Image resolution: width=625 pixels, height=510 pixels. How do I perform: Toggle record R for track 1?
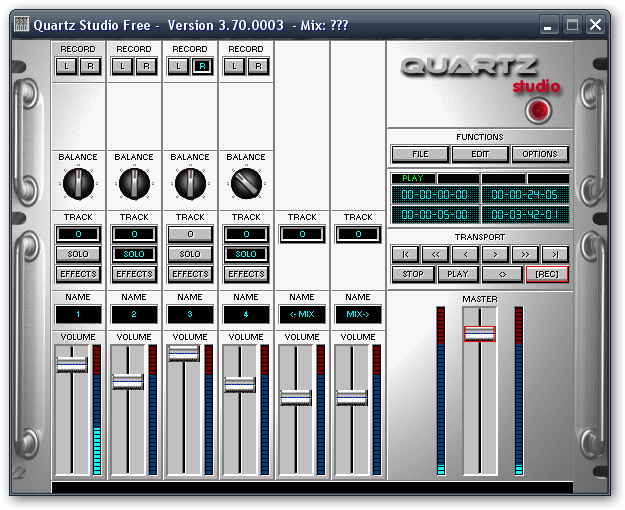tap(90, 66)
